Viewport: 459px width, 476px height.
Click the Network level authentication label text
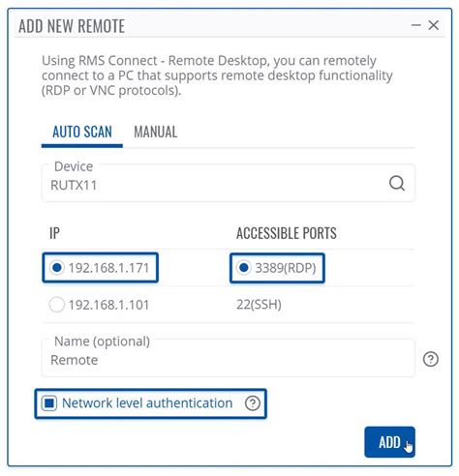tap(147, 403)
